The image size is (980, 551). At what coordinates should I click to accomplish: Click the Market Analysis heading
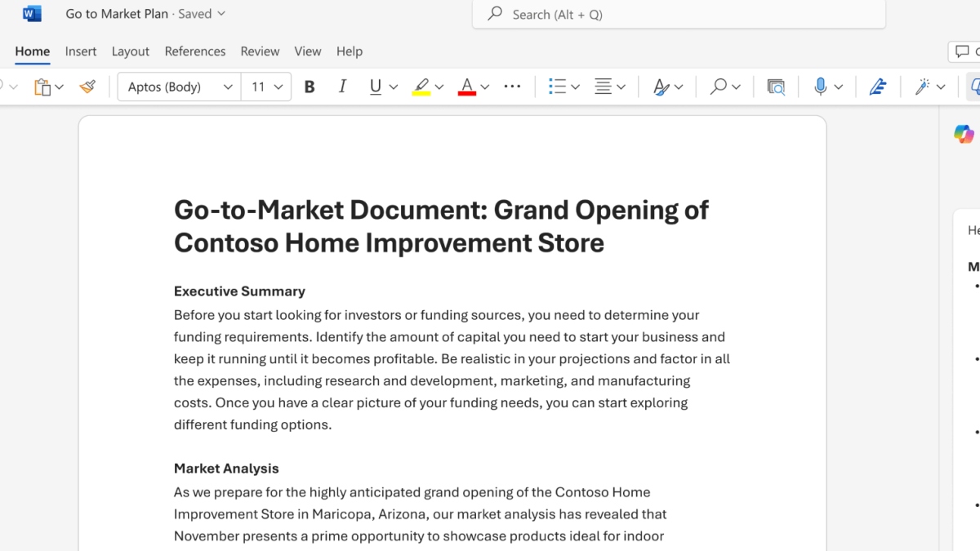click(226, 469)
